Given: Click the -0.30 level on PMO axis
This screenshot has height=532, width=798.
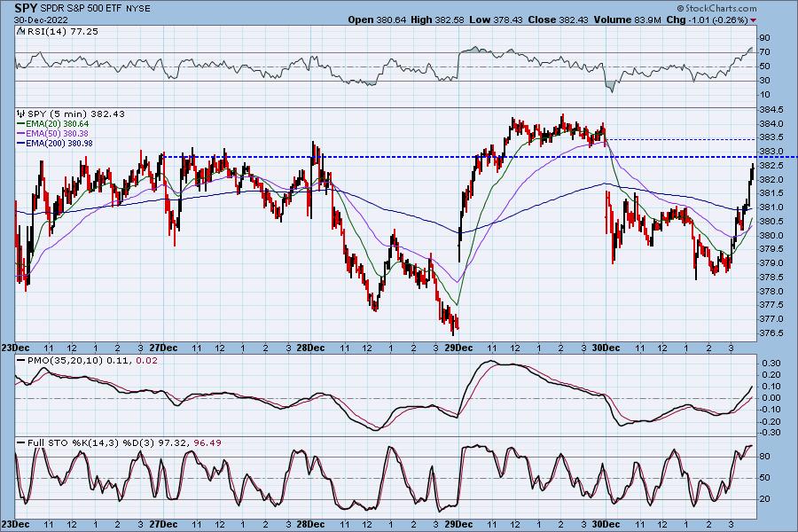Looking at the screenshot, I should [x=770, y=433].
